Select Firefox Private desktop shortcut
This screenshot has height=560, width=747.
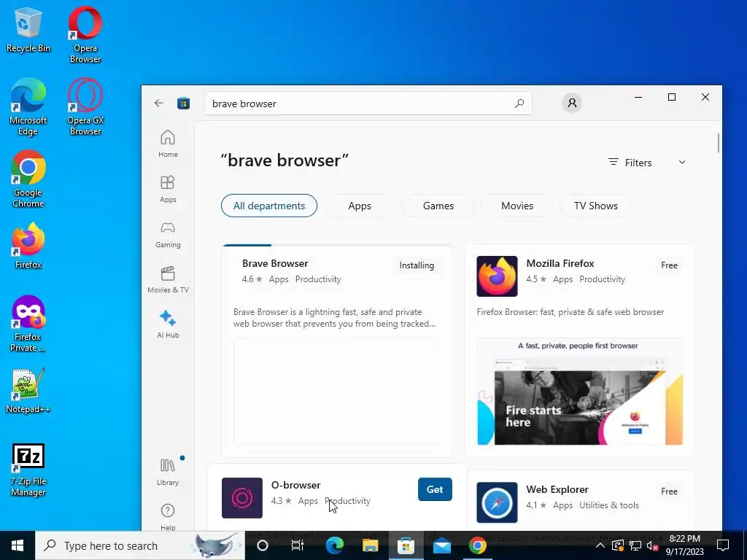pos(28,324)
